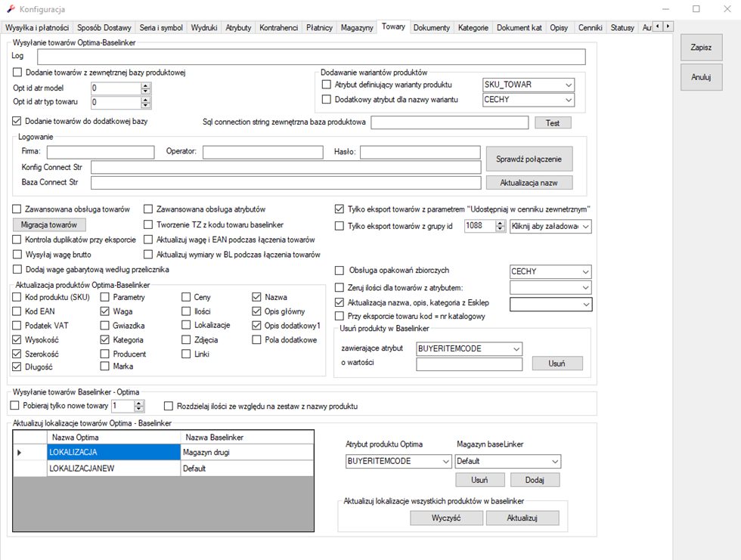The height and width of the screenshot is (560, 741).
Task: Select the Cenniki tab
Action: [x=591, y=27]
